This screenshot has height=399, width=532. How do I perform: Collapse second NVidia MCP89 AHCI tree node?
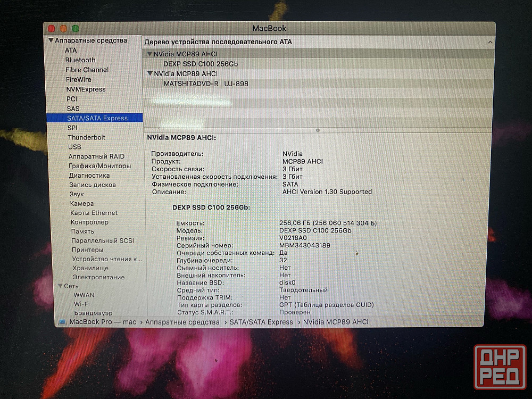click(150, 73)
